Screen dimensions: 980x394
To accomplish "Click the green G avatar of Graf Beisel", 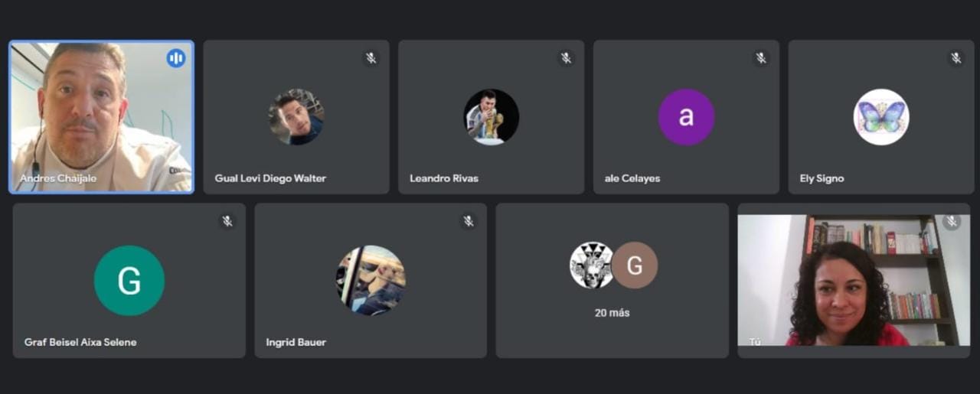I will coord(129,281).
